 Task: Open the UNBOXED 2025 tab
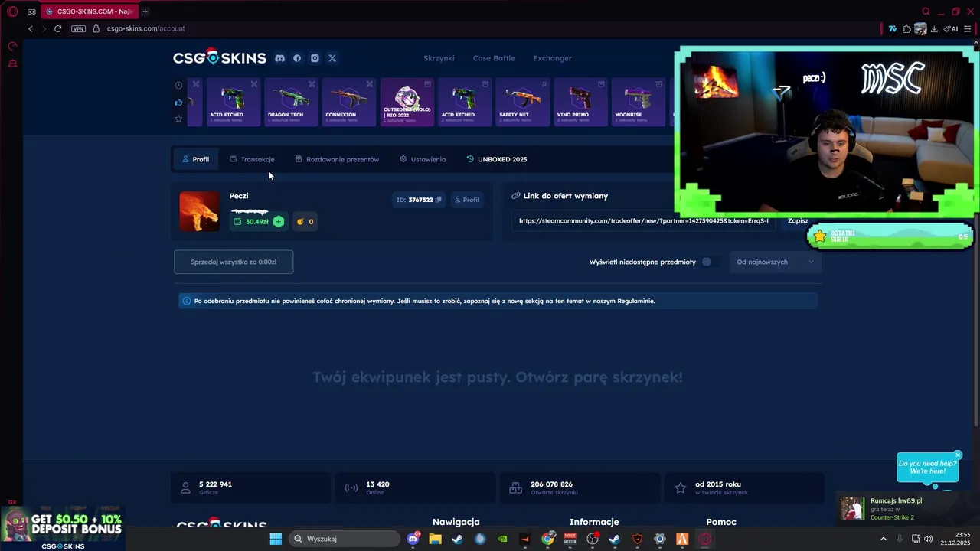(497, 159)
